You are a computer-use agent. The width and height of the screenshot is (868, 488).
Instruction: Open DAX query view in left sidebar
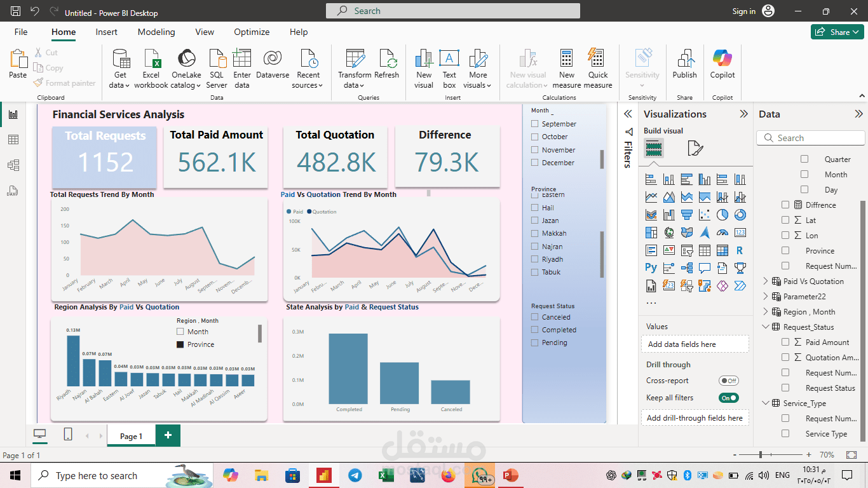[13, 191]
